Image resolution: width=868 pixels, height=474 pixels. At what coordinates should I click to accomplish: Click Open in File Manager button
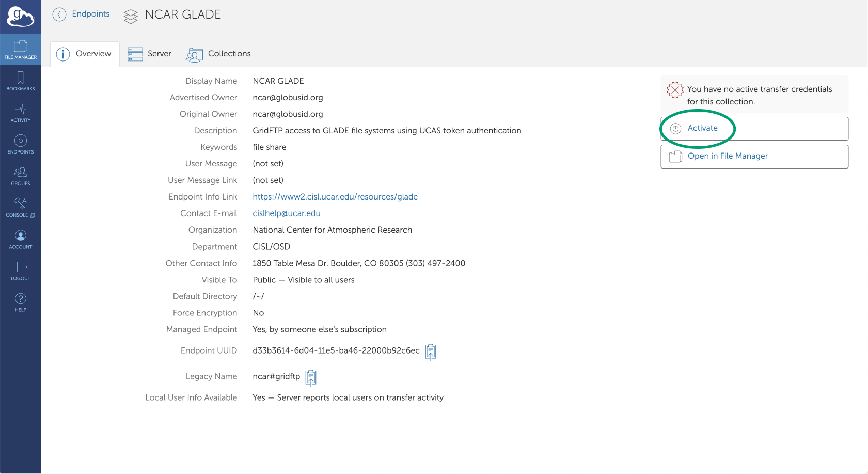754,156
